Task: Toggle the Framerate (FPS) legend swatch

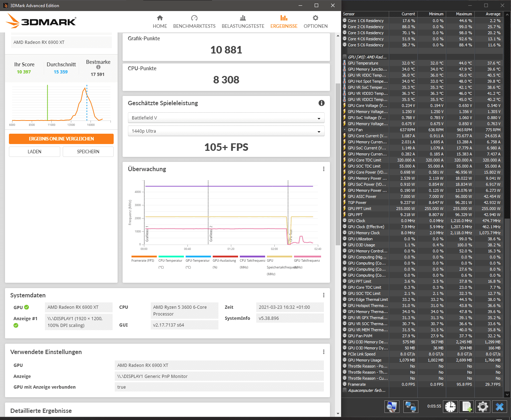Action: point(144,257)
